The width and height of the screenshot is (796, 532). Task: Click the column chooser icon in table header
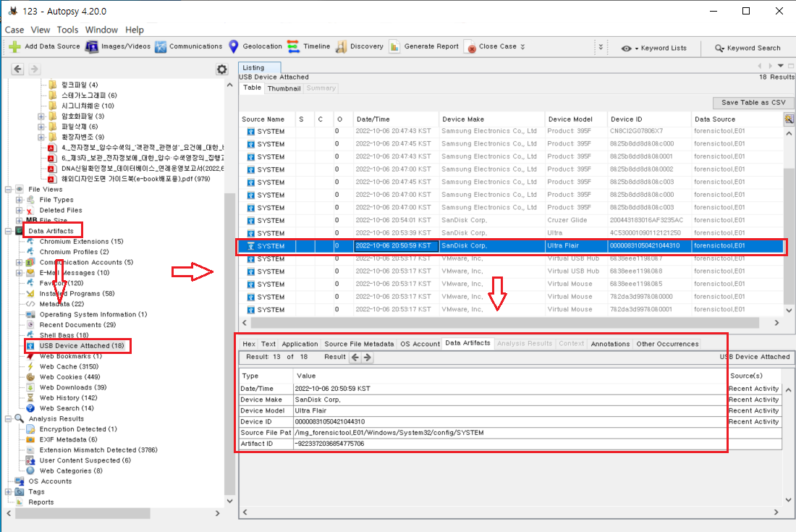789,119
